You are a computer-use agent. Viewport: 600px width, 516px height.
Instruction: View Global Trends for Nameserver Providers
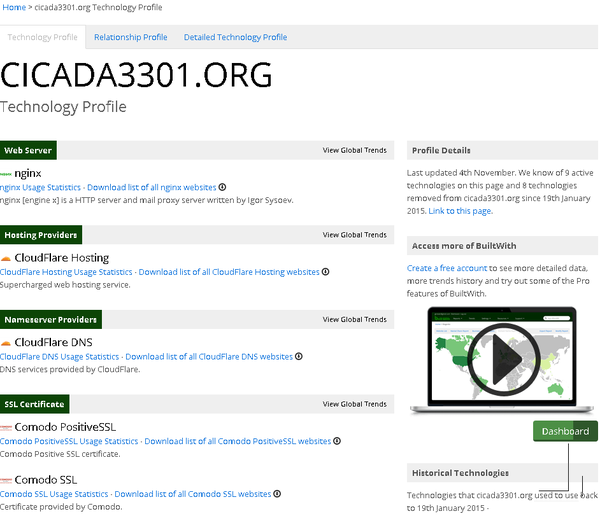pos(354,320)
